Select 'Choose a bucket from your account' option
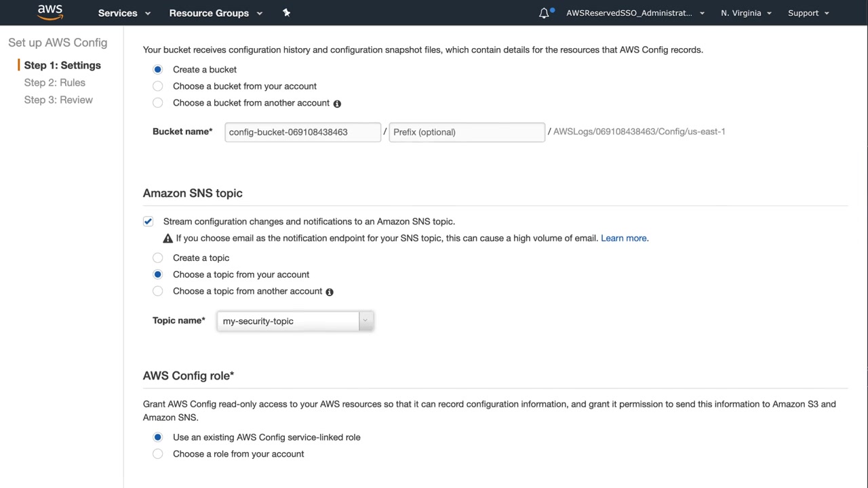868x488 pixels. [x=158, y=86]
